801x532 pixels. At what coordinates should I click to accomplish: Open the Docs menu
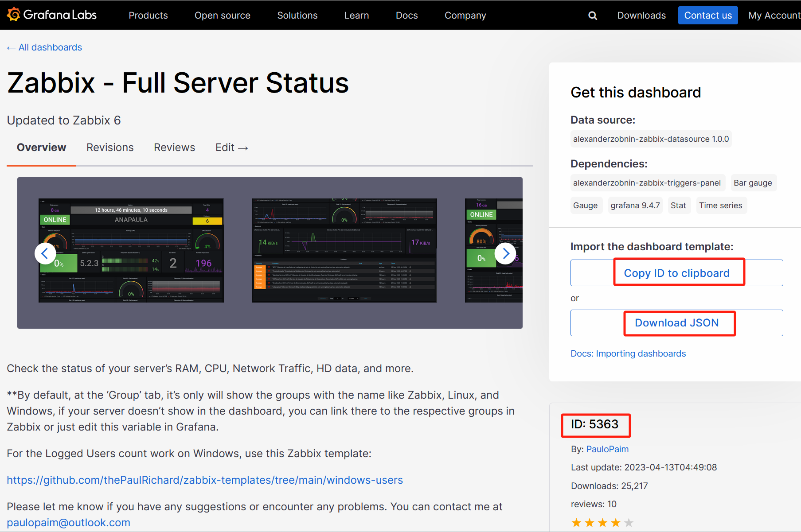click(x=406, y=16)
